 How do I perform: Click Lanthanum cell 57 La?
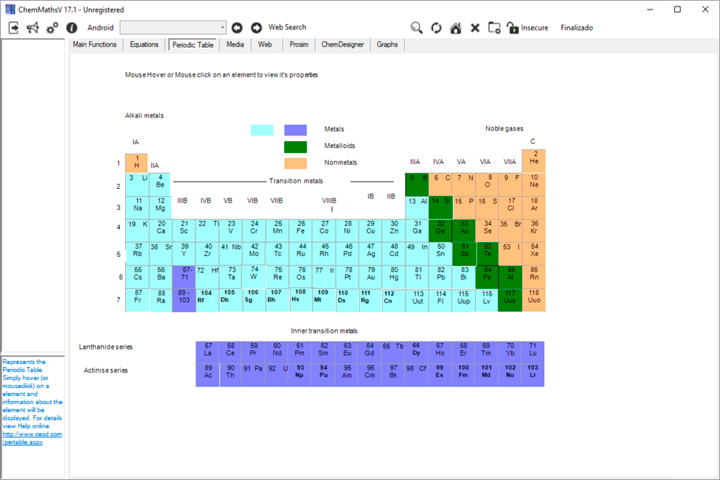208,352
